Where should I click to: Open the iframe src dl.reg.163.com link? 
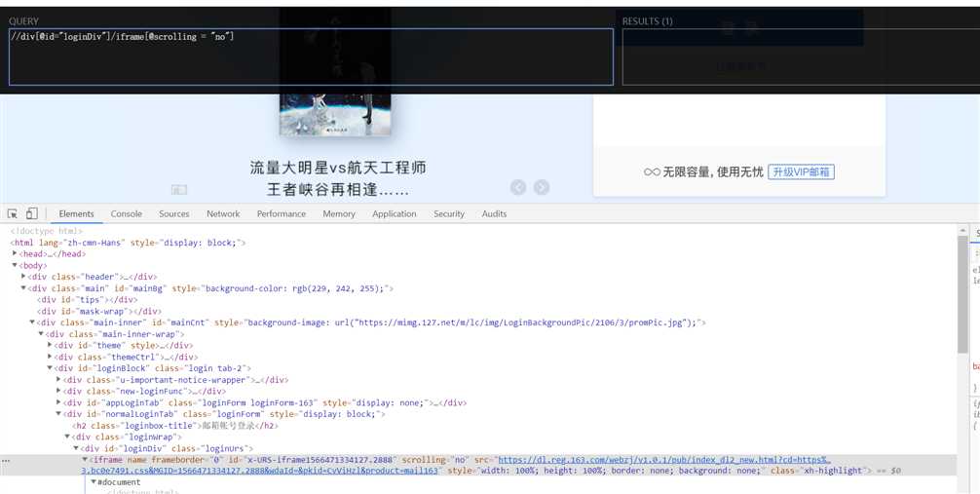[664, 460]
